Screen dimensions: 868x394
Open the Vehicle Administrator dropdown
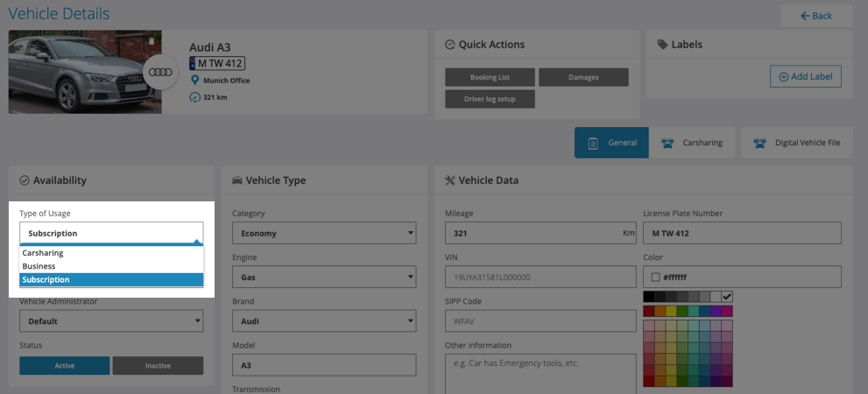coord(111,321)
